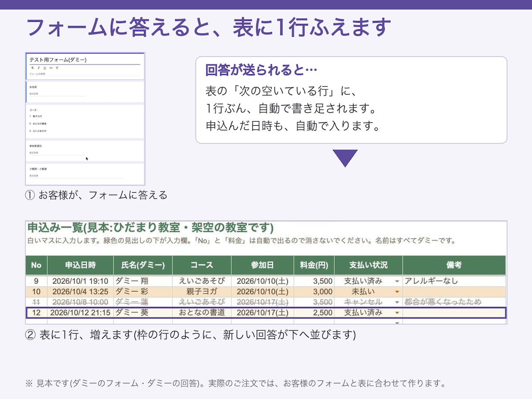Click the row number 12 cell
The height and width of the screenshot is (399, 532).
pyautogui.click(x=36, y=313)
